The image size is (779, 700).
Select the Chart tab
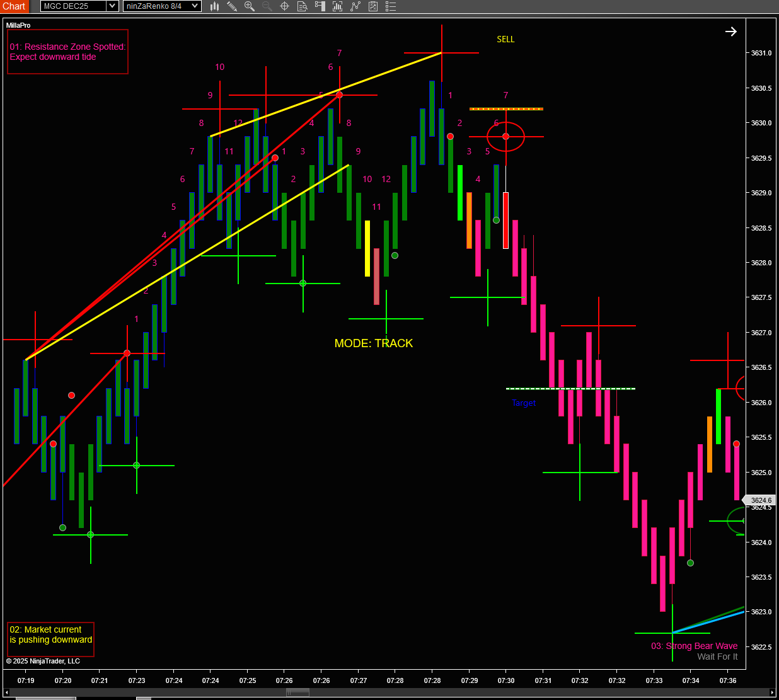point(14,6)
